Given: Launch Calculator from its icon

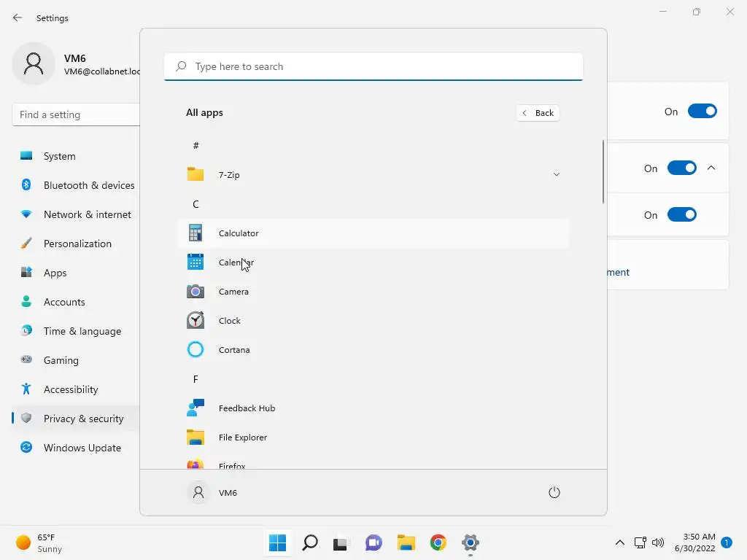Looking at the screenshot, I should point(196,233).
